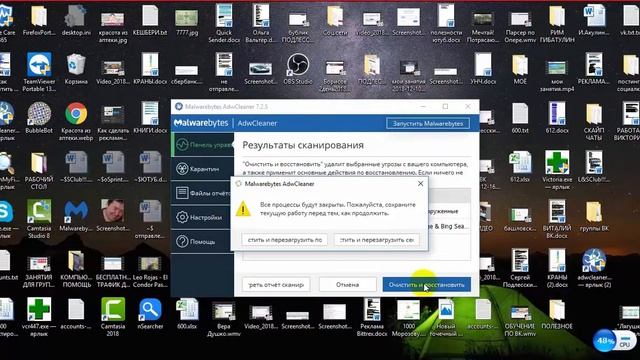Open the Настройки section
Image resolution: width=640 pixels, height=360 pixels.
click(x=202, y=218)
